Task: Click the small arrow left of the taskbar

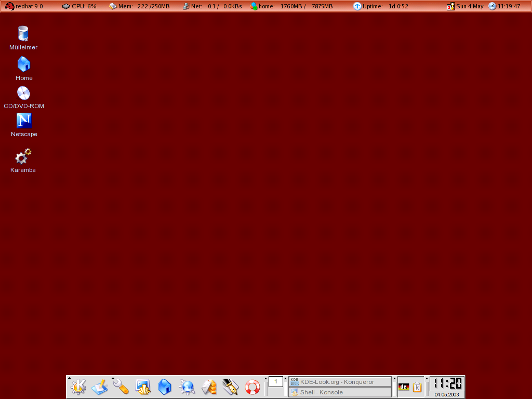Action: point(285,379)
